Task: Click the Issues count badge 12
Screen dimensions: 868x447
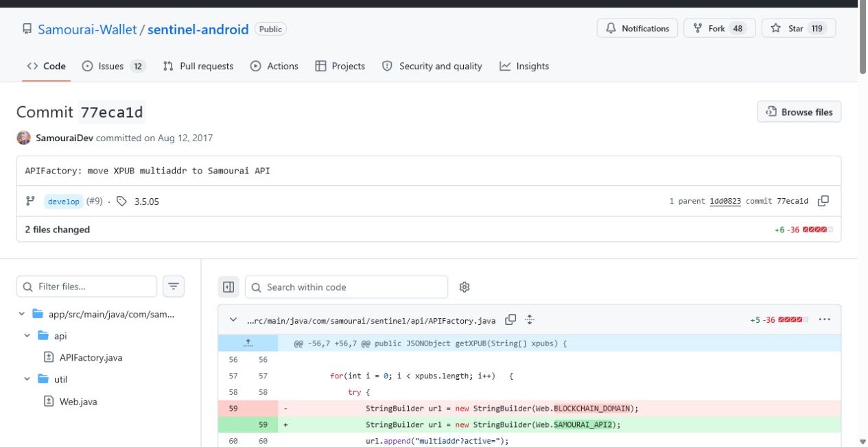Action: pyautogui.click(x=138, y=67)
